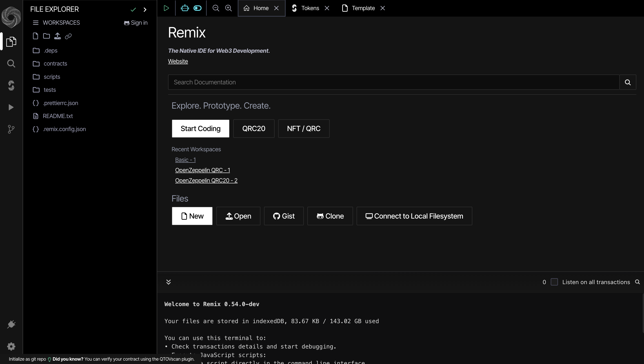Create a new file in File Explorer

coord(35,36)
